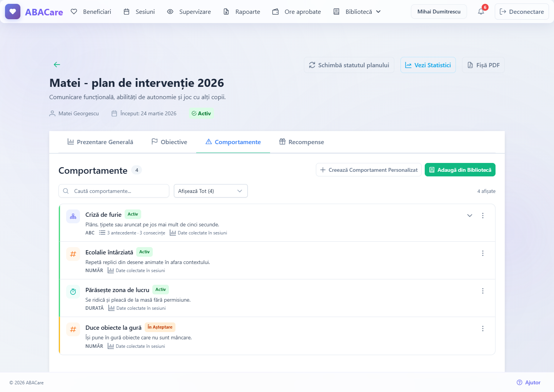Expand the Criză de furie details chevron
Viewport: 554px width, 392px height.
(470, 216)
